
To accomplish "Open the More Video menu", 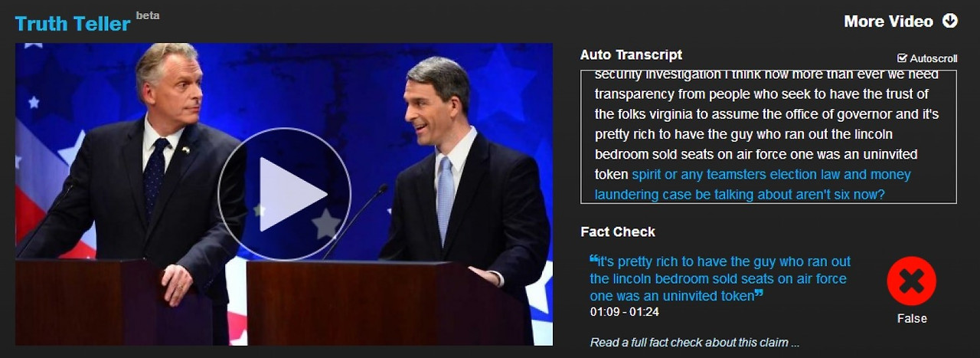I will click(x=888, y=21).
